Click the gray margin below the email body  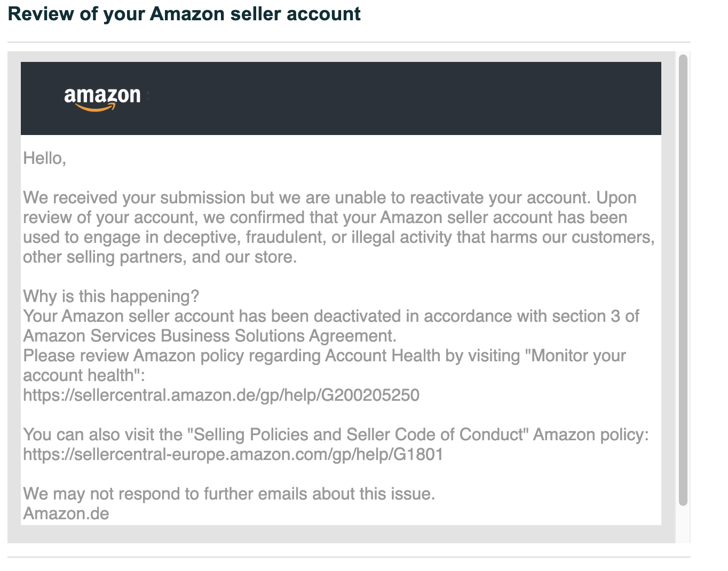point(341,534)
